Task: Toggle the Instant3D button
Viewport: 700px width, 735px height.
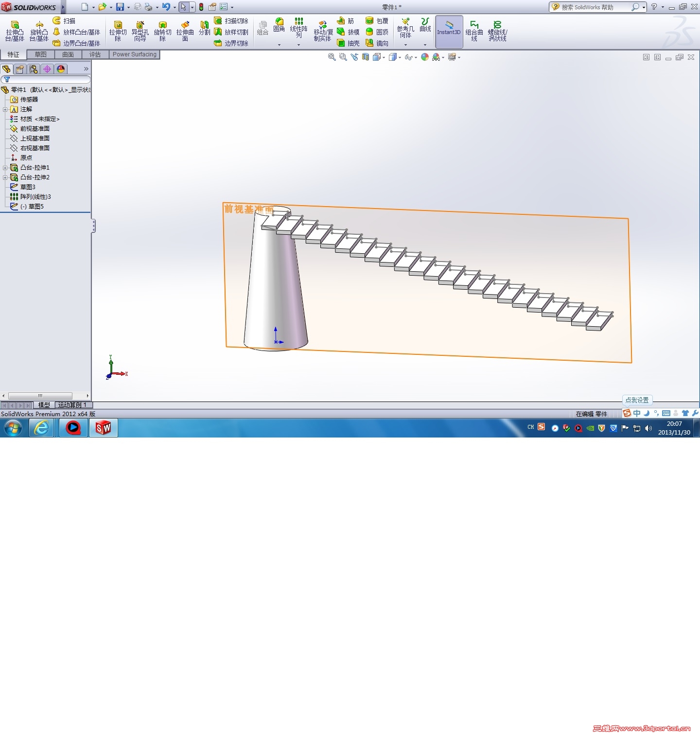Action: point(449,31)
